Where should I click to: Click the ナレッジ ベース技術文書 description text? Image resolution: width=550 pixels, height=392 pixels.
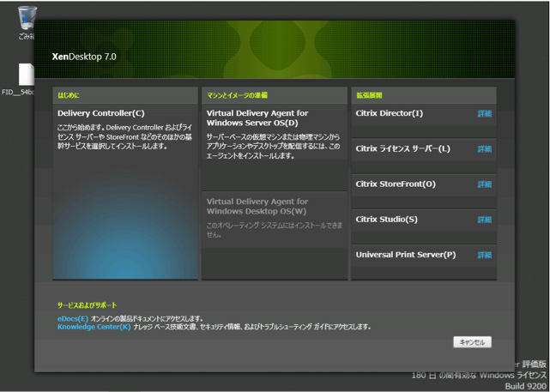tap(252, 327)
